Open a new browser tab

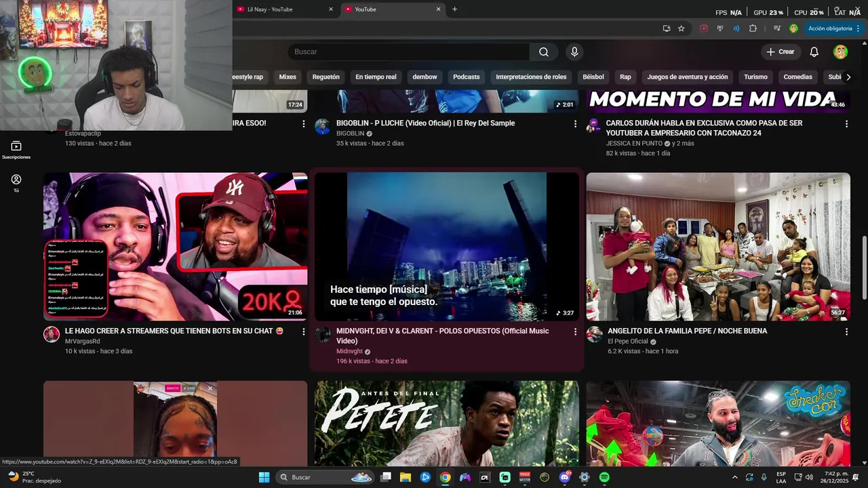pyautogui.click(x=454, y=9)
